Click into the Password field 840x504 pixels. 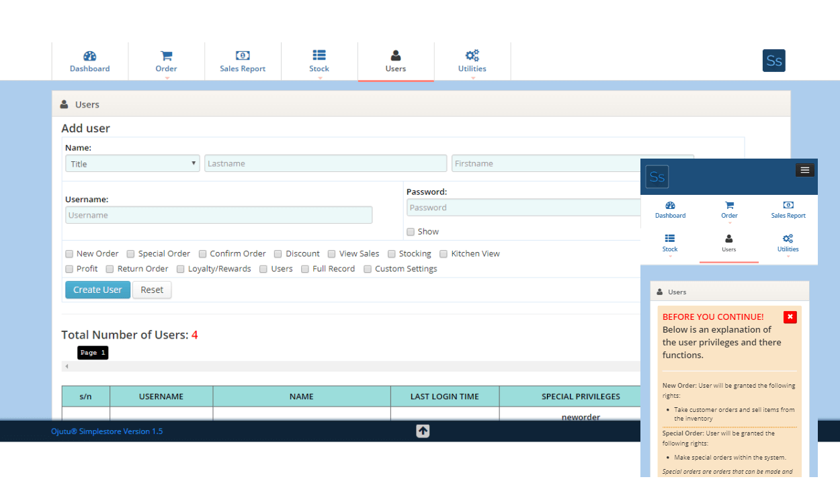pos(523,208)
